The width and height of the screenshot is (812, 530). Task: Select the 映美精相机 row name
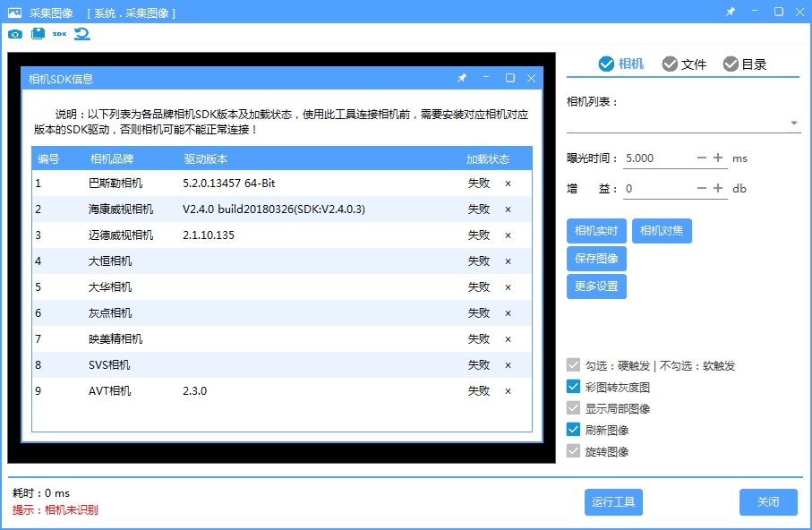(115, 338)
